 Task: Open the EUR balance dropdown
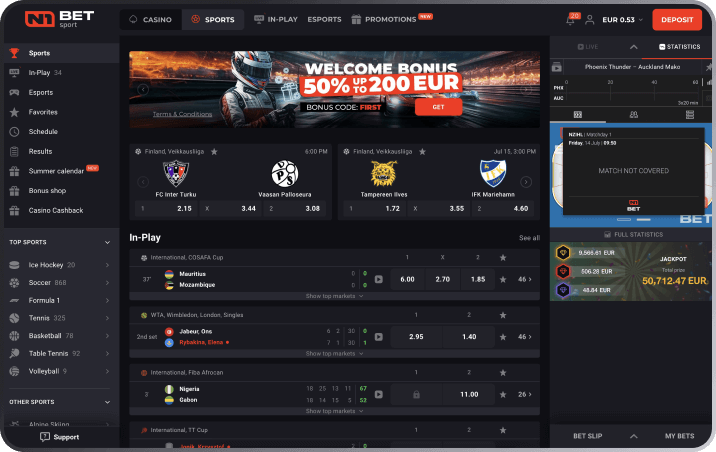pos(623,20)
